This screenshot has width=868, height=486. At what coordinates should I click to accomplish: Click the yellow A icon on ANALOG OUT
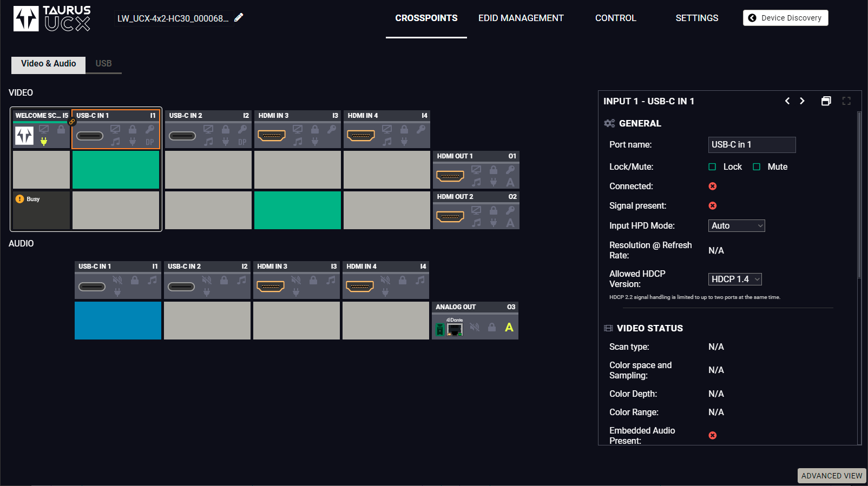point(509,327)
